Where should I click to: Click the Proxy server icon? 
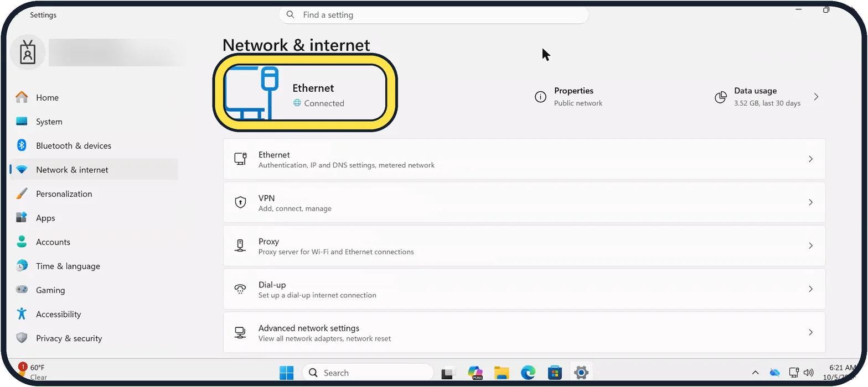click(240, 245)
